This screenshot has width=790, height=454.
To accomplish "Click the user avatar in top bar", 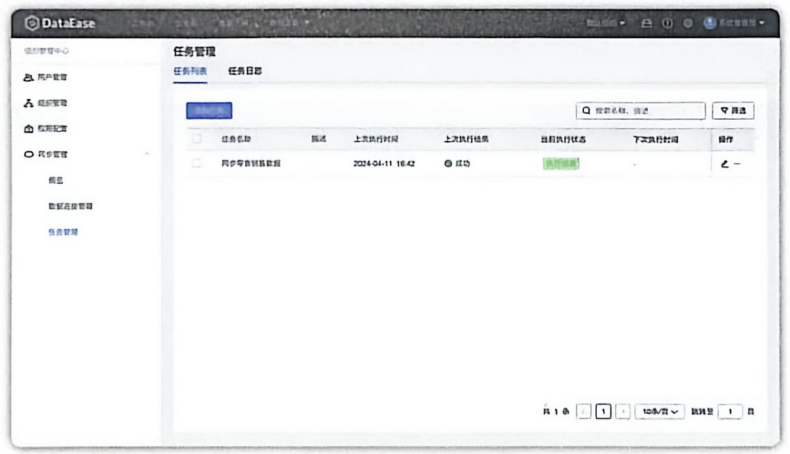I will tap(710, 23).
